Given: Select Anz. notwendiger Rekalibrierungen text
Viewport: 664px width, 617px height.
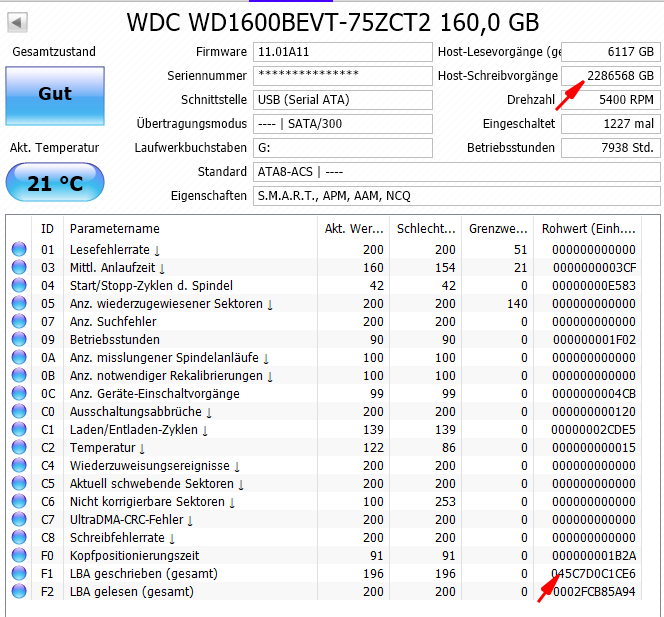Looking at the screenshot, I should [166, 376].
